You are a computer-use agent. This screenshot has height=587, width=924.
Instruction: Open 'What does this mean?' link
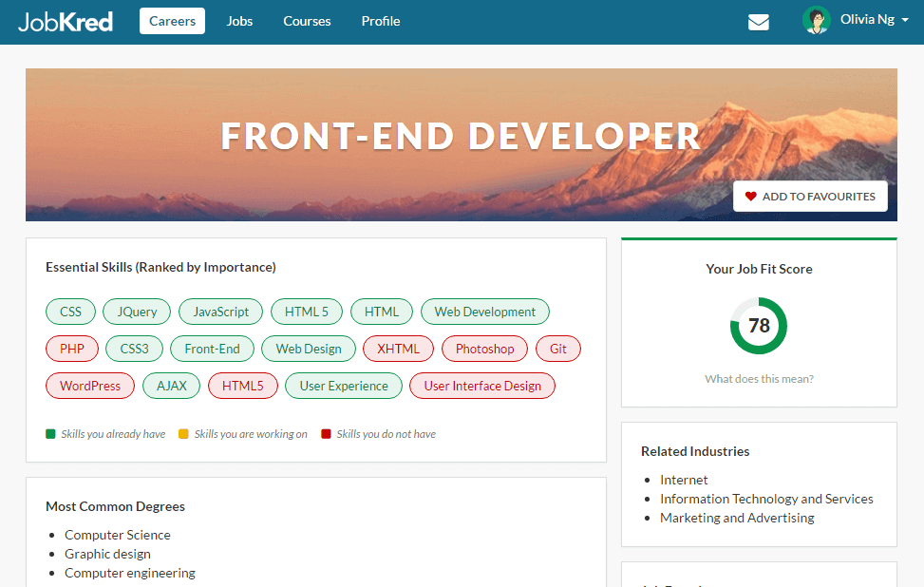coord(759,379)
